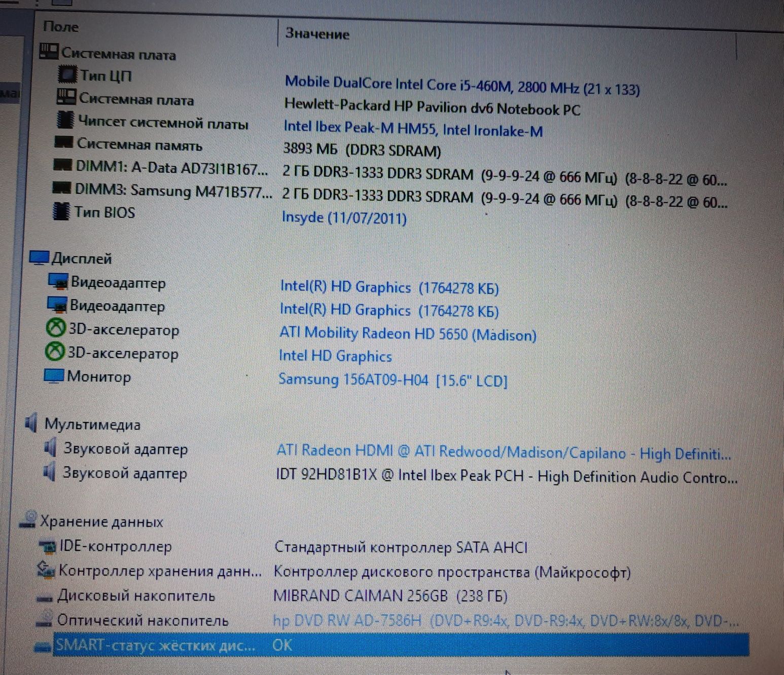784x675 pixels.
Task: Click the second 'Видеоадаптер' row icon
Action: [x=57, y=305]
